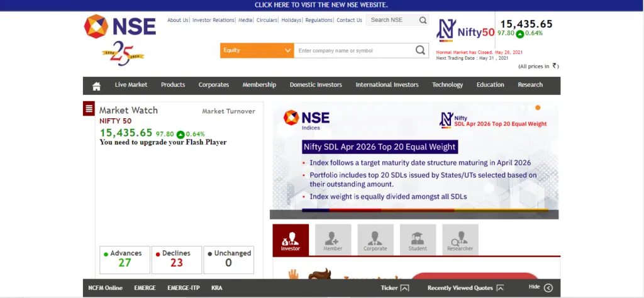Click the home icon in navigation bar
Screen dimensions: 644x298
click(x=96, y=86)
